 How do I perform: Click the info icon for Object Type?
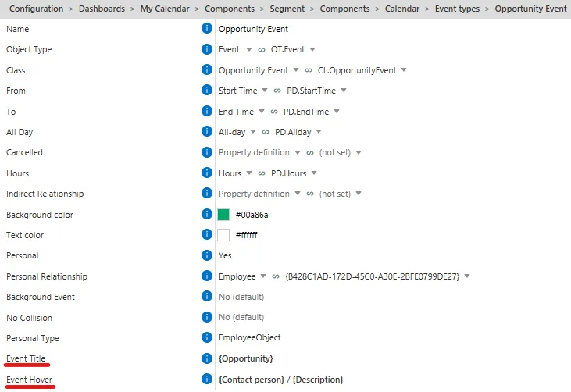[207, 48]
